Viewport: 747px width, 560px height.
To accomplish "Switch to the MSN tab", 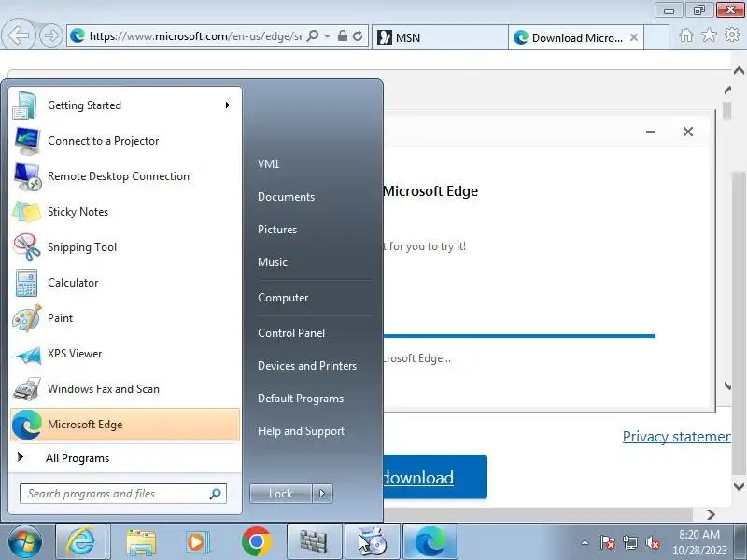I will [x=440, y=37].
